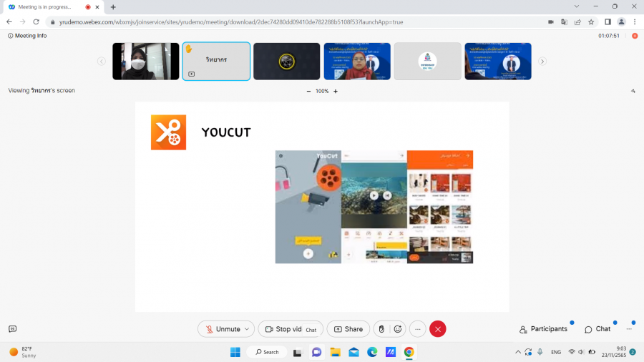Unmute the microphone
This screenshot has height=362, width=644.
222,329
